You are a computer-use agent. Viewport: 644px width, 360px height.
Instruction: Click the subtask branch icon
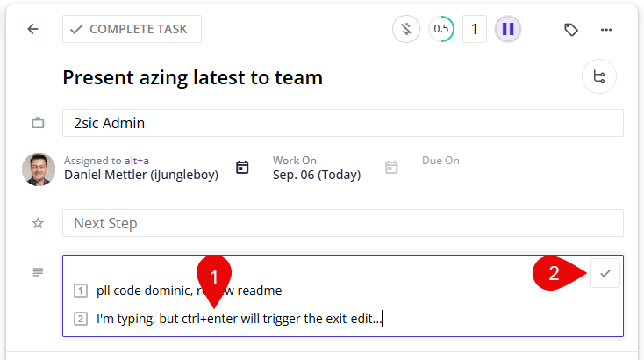point(599,77)
